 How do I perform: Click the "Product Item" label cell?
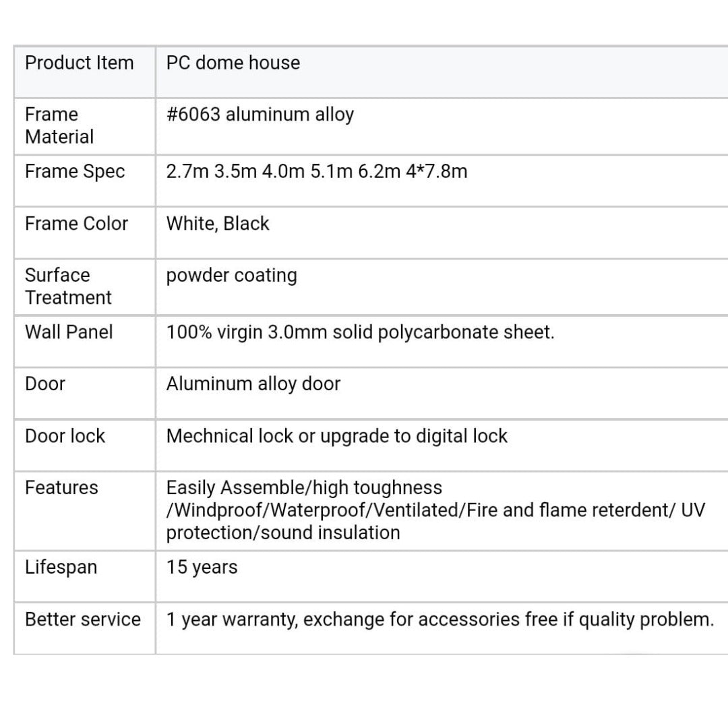(x=80, y=63)
